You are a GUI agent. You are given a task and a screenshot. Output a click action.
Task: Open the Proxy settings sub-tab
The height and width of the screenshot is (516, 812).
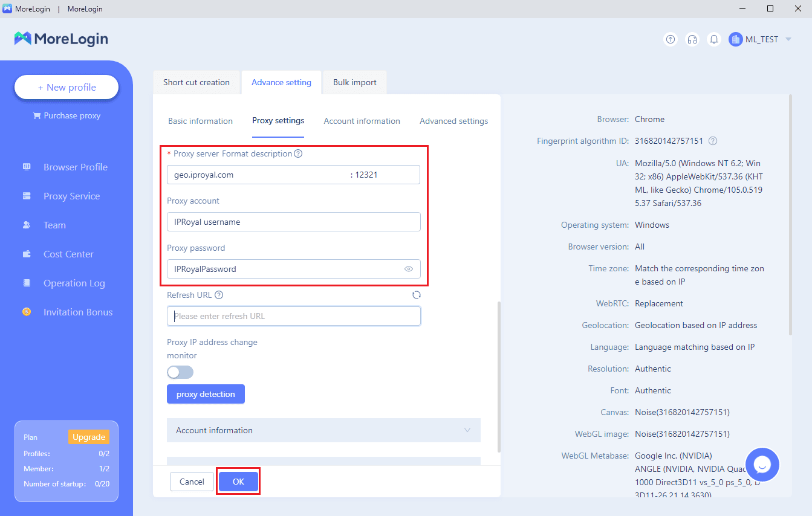[278, 121]
